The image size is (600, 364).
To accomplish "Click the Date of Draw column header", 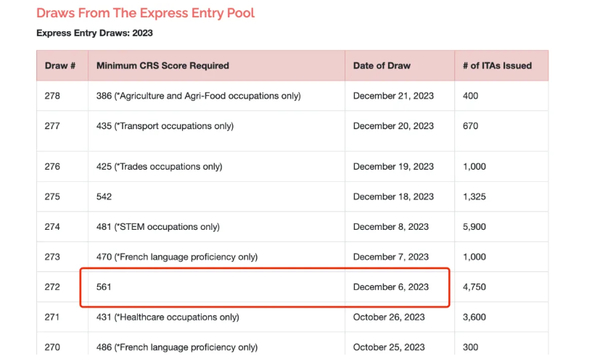I will (x=382, y=66).
